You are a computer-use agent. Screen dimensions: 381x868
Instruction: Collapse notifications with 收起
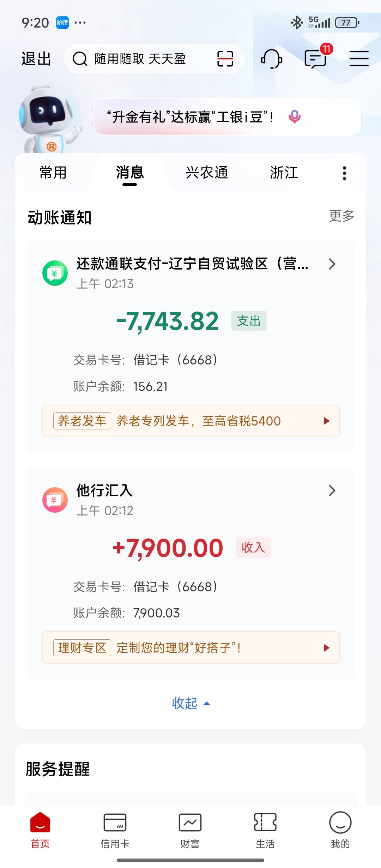(x=190, y=704)
